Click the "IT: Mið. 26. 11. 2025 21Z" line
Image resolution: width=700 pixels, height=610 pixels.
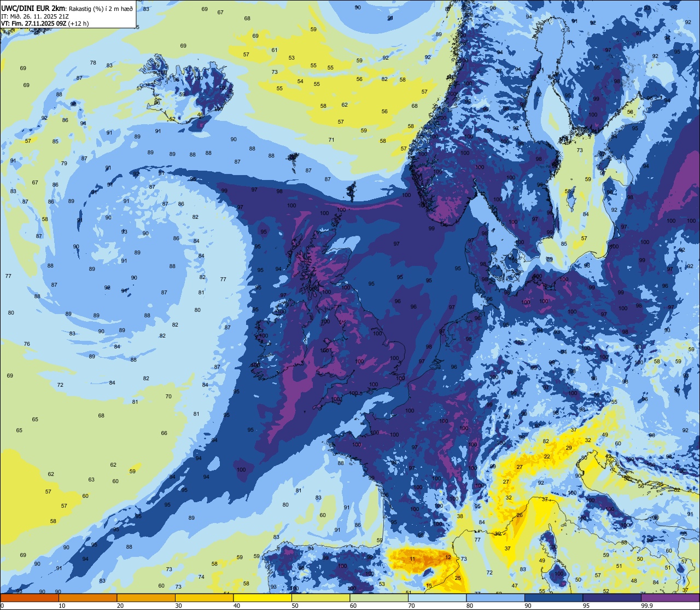(x=35, y=16)
